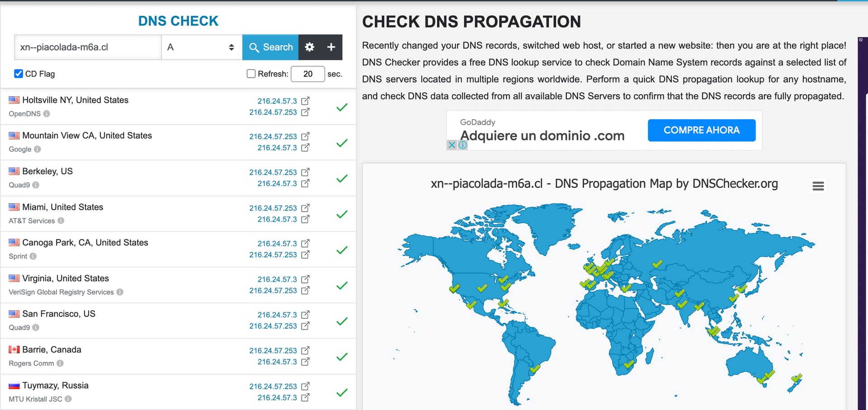Show info icon for AT&T Services
The width and height of the screenshot is (868, 410).
(x=61, y=221)
